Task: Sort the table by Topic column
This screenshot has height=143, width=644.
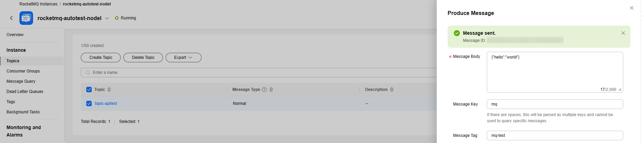Action: pyautogui.click(x=109, y=90)
